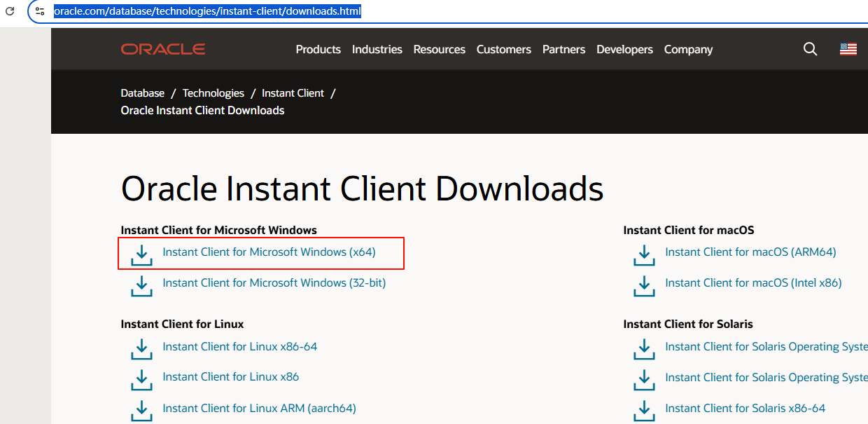Open the Partners menu
Viewport: 868px width, 424px height.
pyautogui.click(x=564, y=49)
